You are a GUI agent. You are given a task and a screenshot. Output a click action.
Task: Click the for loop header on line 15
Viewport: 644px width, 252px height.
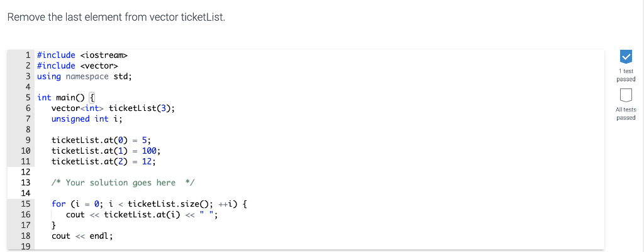149,204
